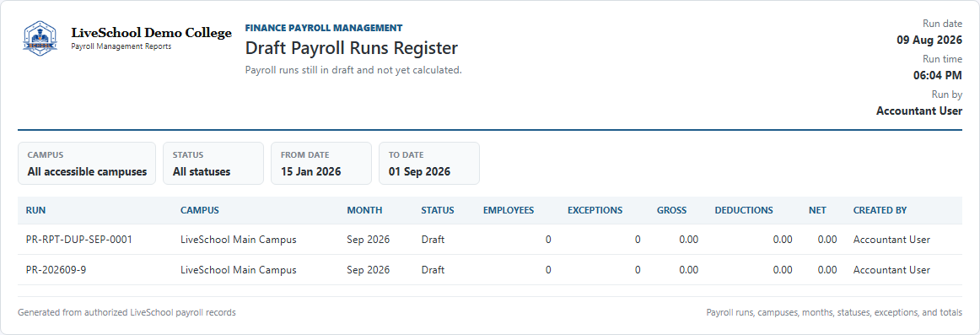The image size is (980, 335).
Task: Click Accountant User in PR-RPT-DUP-SEP-0001 row
Action: [x=891, y=240]
